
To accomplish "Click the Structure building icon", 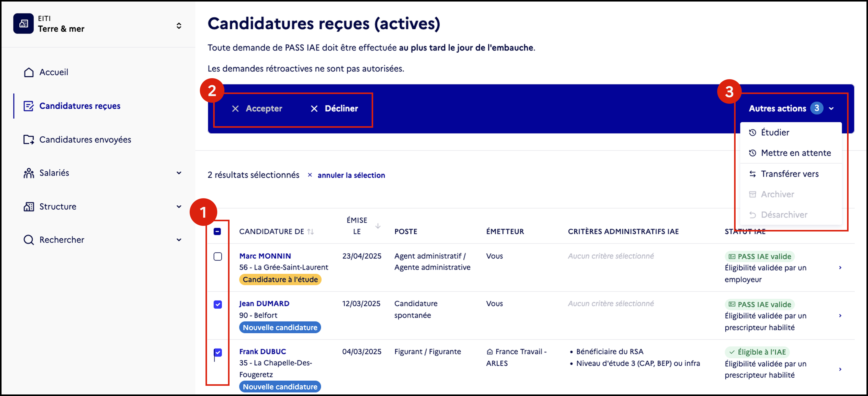I will [29, 206].
